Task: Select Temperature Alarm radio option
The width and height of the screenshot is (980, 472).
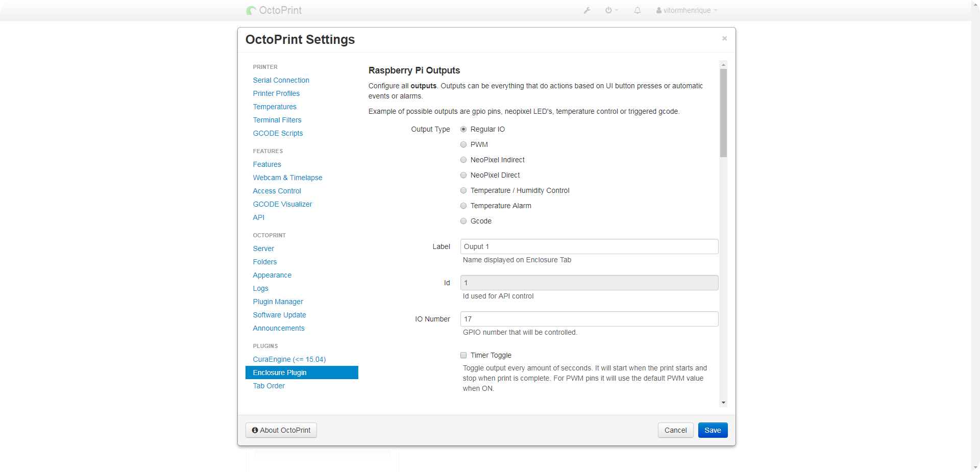Action: point(463,206)
